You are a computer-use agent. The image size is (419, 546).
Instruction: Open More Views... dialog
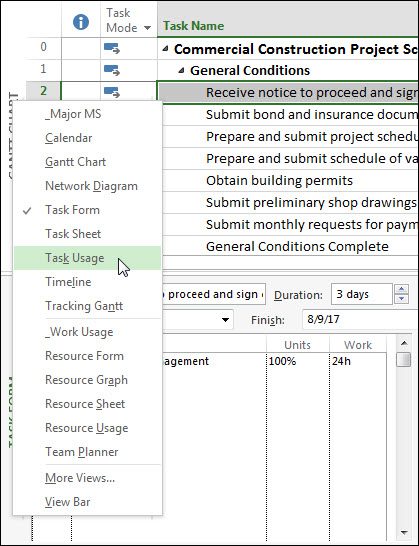pos(80,478)
